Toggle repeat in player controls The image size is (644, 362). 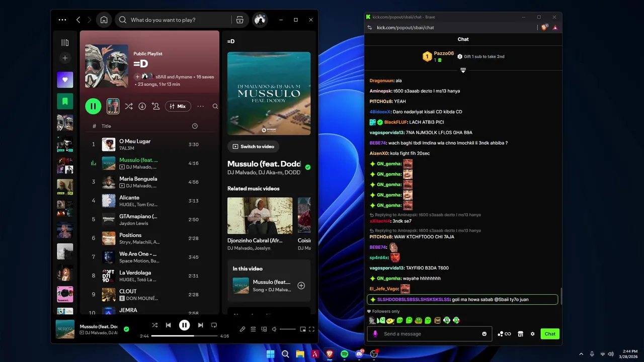214,325
